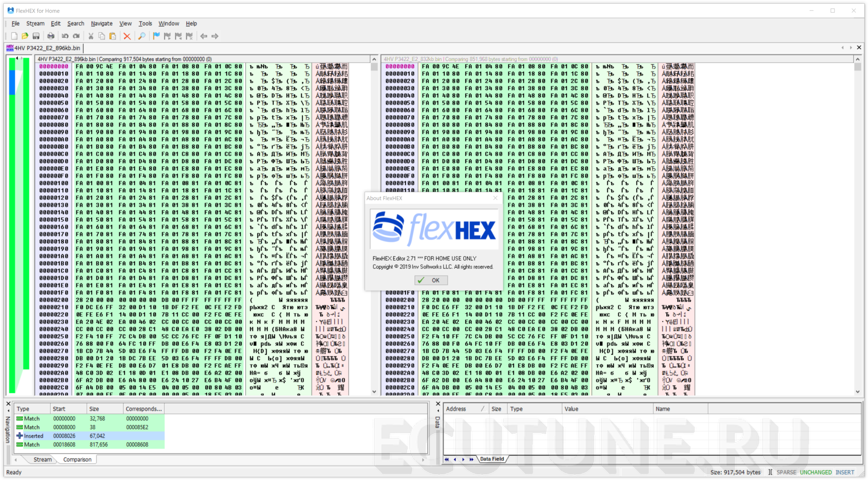Viewport: 868px width, 480px height.
Task: Open the View menu
Action: [125, 24]
